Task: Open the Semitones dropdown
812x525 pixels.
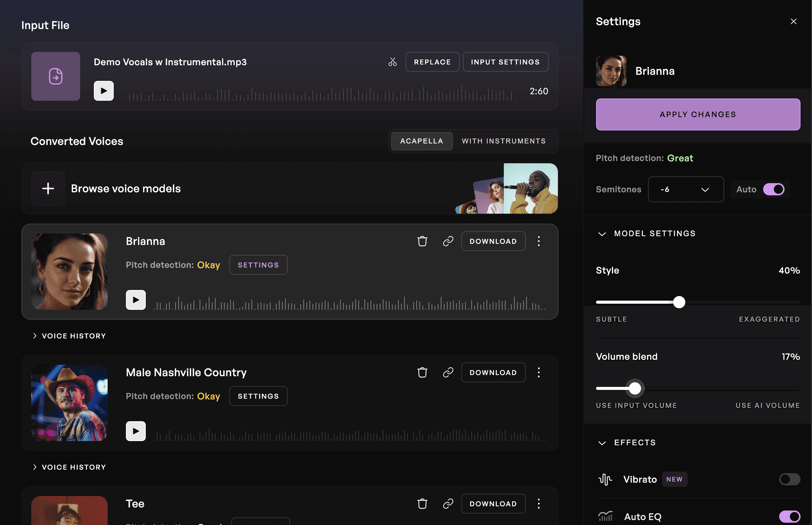Action: [x=686, y=189]
